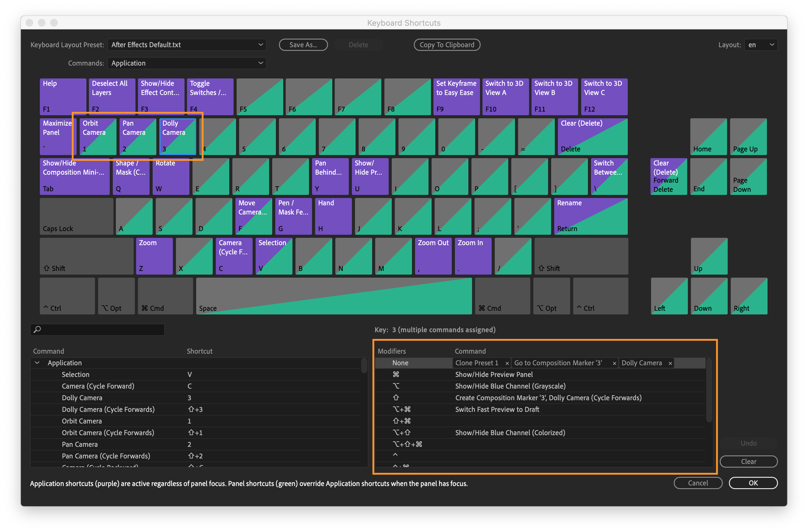The width and height of the screenshot is (808, 532).
Task: Open Keyboard Layout Preset dropdown
Action: 187,45
